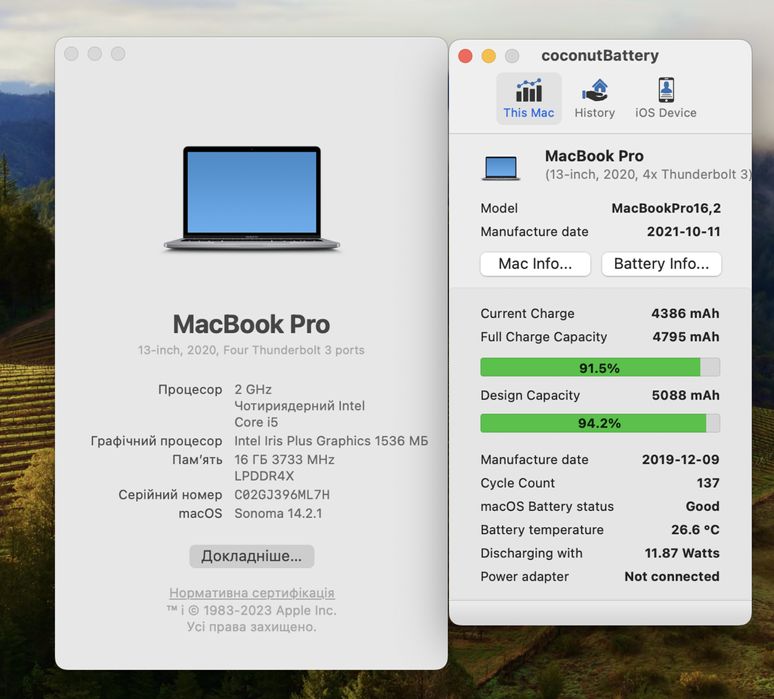The width and height of the screenshot is (774, 699).
Task: Click the Mac Info... button
Action: 535,264
